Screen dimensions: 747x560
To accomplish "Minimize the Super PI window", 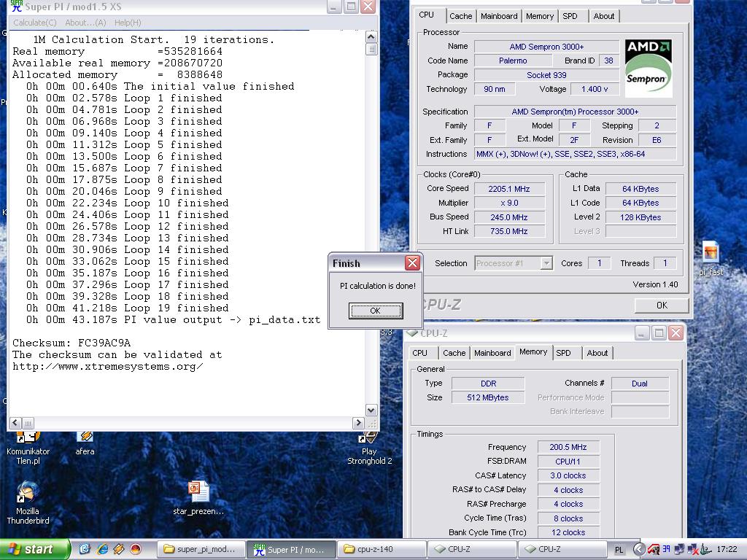I will pyautogui.click(x=334, y=7).
